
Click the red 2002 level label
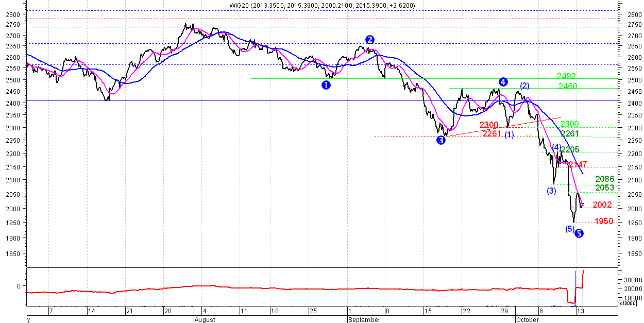coord(602,205)
